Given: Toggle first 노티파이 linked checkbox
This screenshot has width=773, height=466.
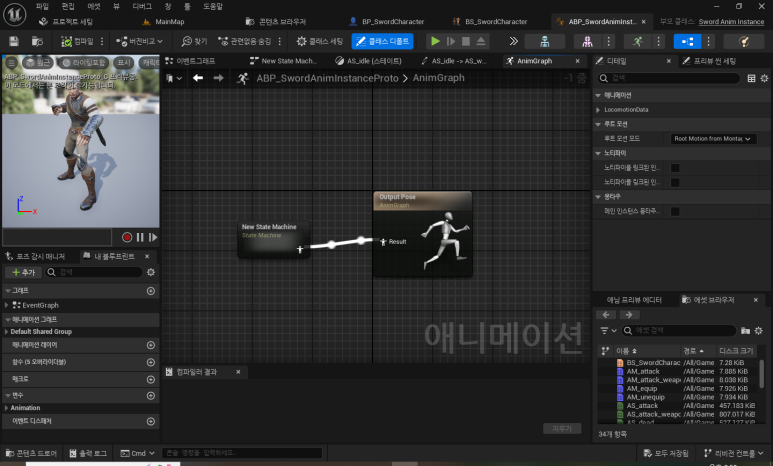Looking at the screenshot, I should click(x=675, y=168).
